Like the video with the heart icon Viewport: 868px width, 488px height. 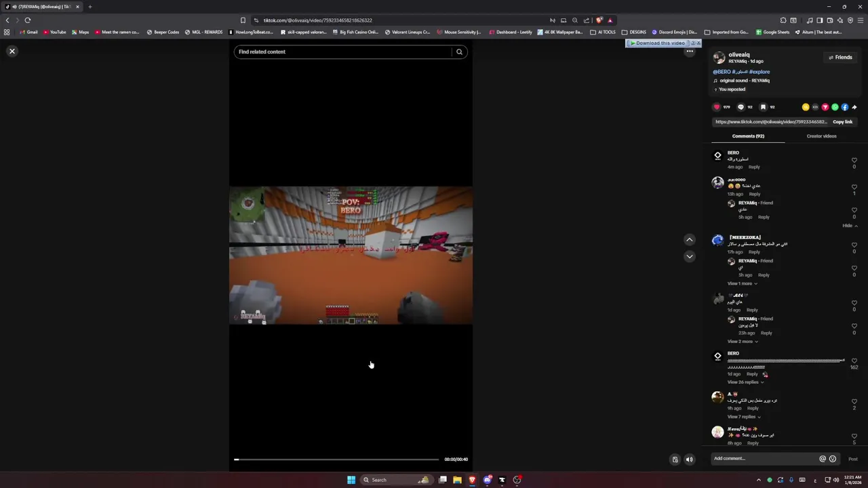[x=717, y=107]
